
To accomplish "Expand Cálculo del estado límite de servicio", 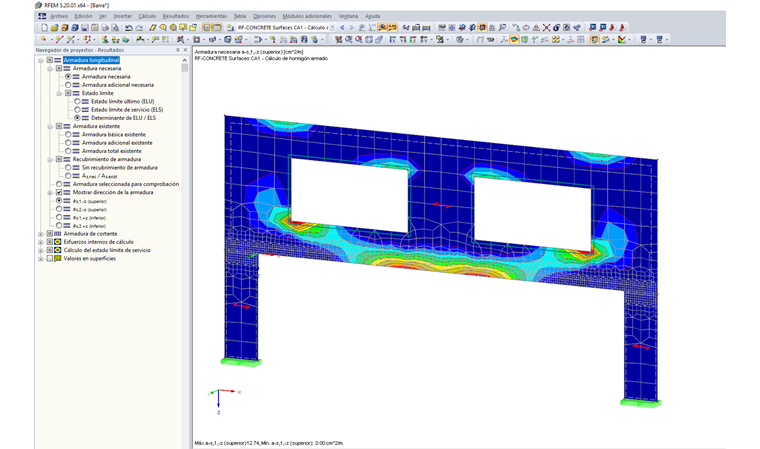I will 41,250.
